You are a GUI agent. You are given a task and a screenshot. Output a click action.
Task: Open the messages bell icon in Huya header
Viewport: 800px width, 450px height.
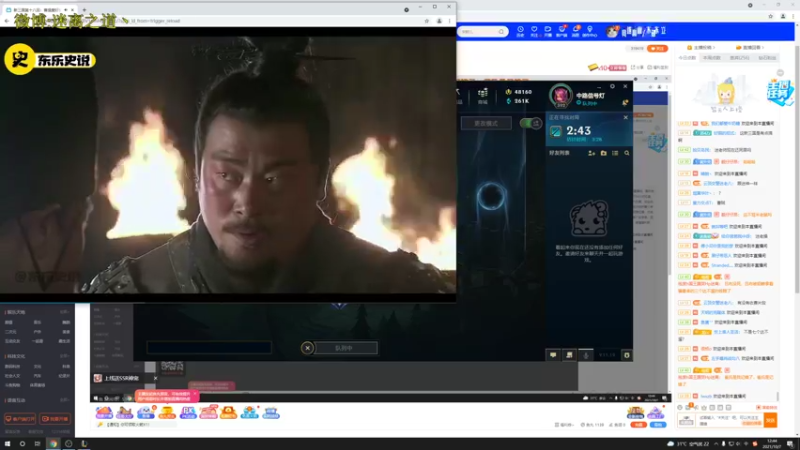pyautogui.click(x=576, y=30)
